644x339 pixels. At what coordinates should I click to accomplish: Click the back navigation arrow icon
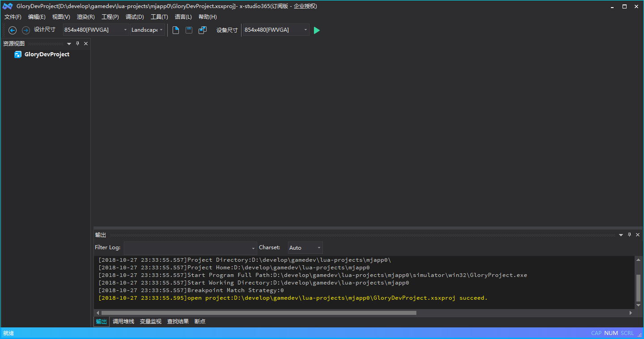pos(13,30)
